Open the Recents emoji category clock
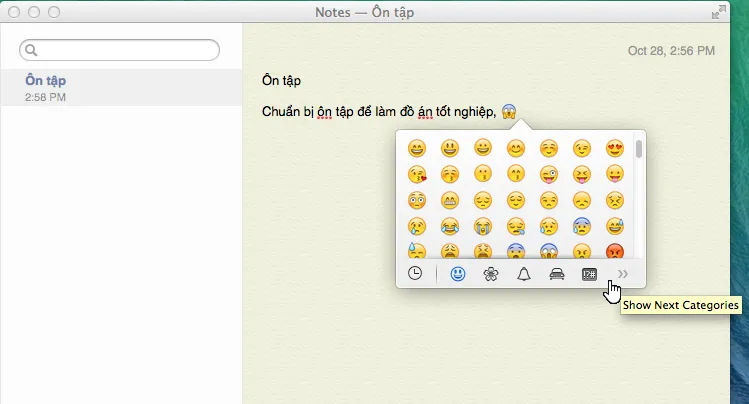 coord(415,274)
